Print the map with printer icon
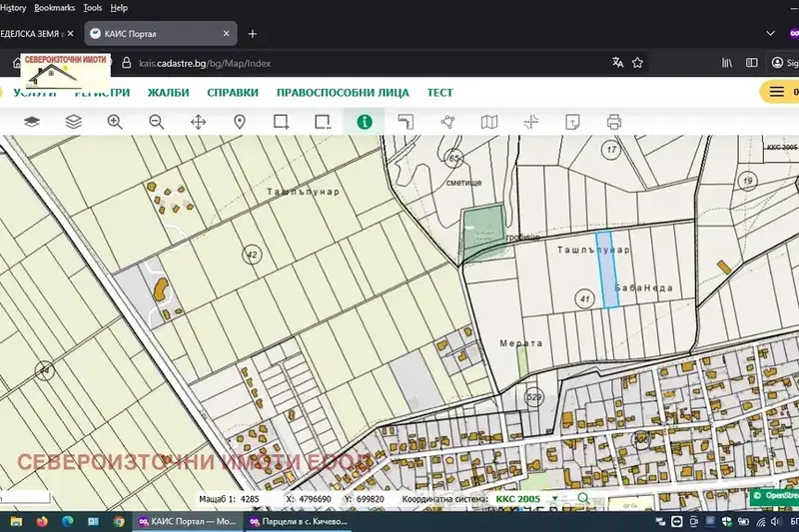This screenshot has width=799, height=532. point(614,122)
